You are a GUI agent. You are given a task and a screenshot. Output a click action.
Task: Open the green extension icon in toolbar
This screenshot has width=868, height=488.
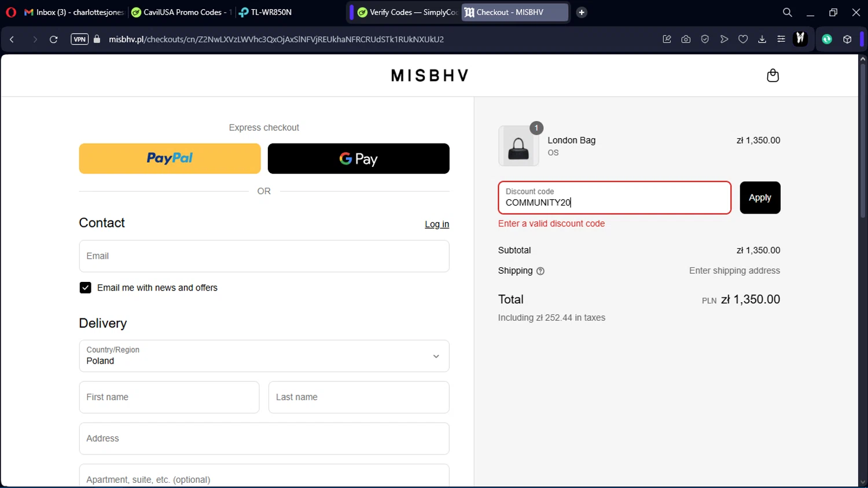tap(827, 39)
